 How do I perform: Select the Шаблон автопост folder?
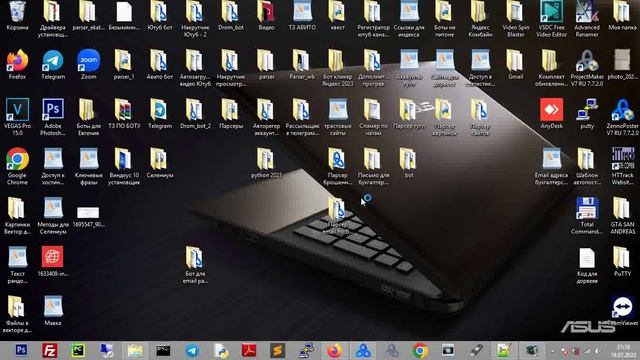[x=587, y=160]
